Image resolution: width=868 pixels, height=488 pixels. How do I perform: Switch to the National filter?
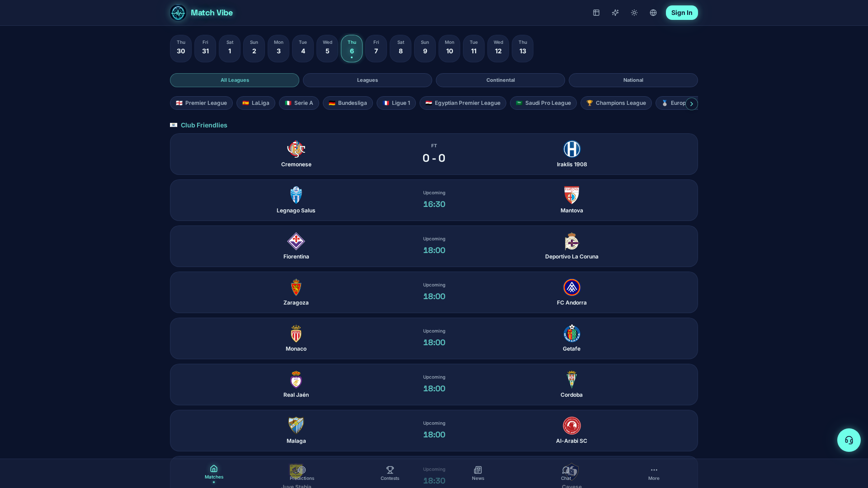tap(633, 80)
